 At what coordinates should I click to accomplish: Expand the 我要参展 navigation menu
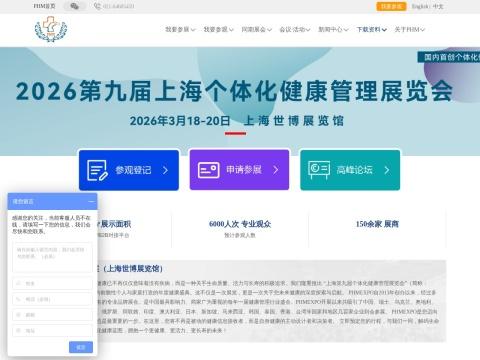coord(180,29)
